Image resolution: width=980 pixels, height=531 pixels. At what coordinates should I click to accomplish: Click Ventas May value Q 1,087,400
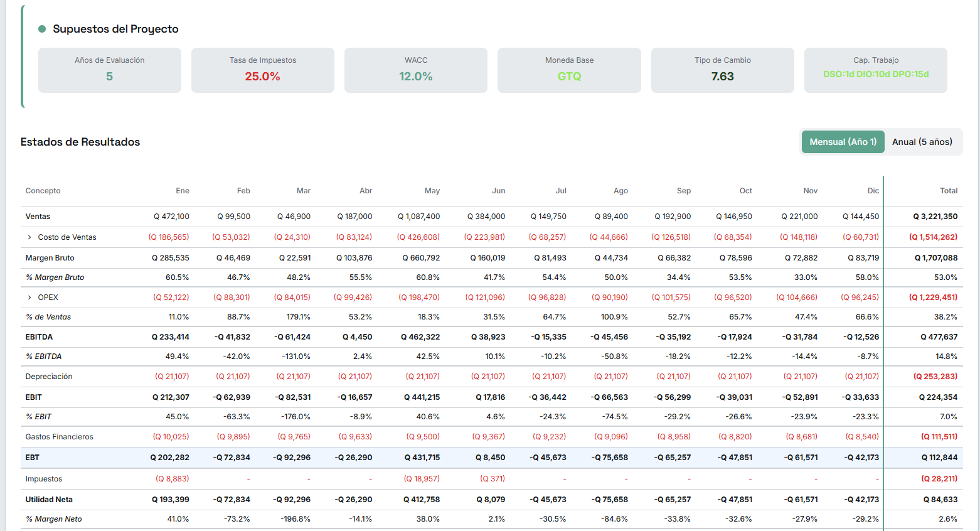419,217
